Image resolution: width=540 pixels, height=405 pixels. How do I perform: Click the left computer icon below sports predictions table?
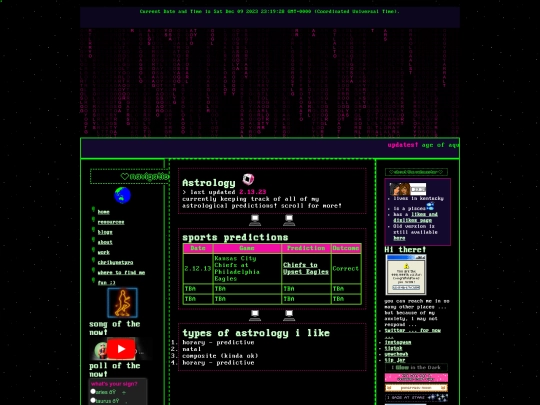click(x=255, y=315)
